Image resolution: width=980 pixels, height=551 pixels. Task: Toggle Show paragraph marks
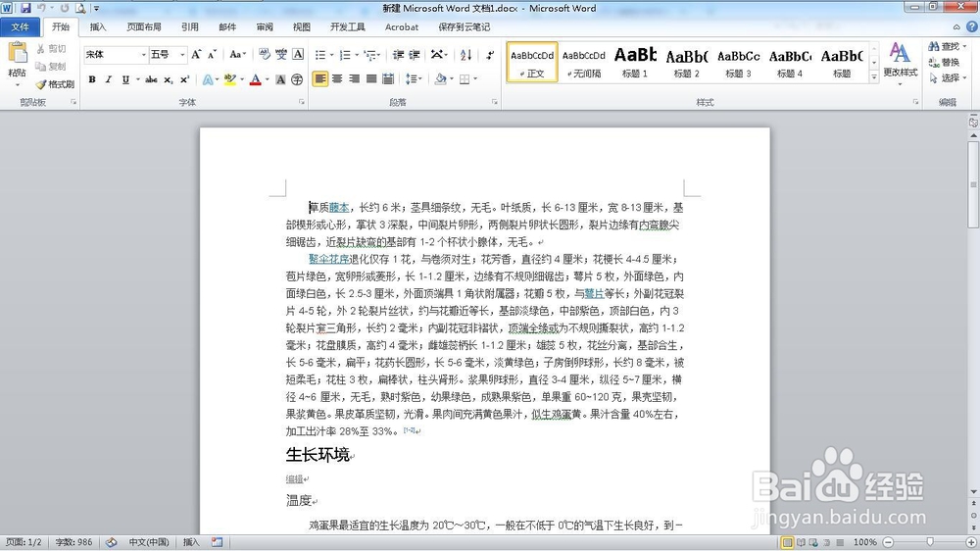(490, 55)
